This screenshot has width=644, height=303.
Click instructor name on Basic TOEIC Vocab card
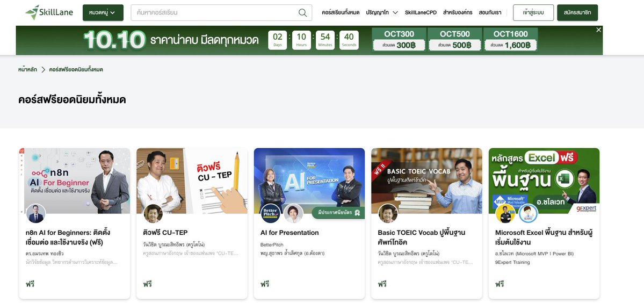409,254
